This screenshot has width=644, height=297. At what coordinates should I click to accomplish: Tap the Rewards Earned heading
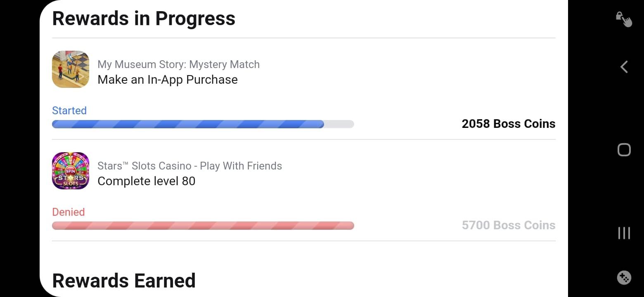tap(124, 281)
